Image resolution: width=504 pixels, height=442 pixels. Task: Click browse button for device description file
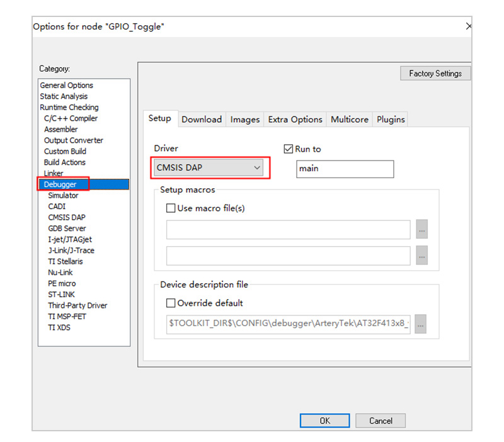point(421,324)
